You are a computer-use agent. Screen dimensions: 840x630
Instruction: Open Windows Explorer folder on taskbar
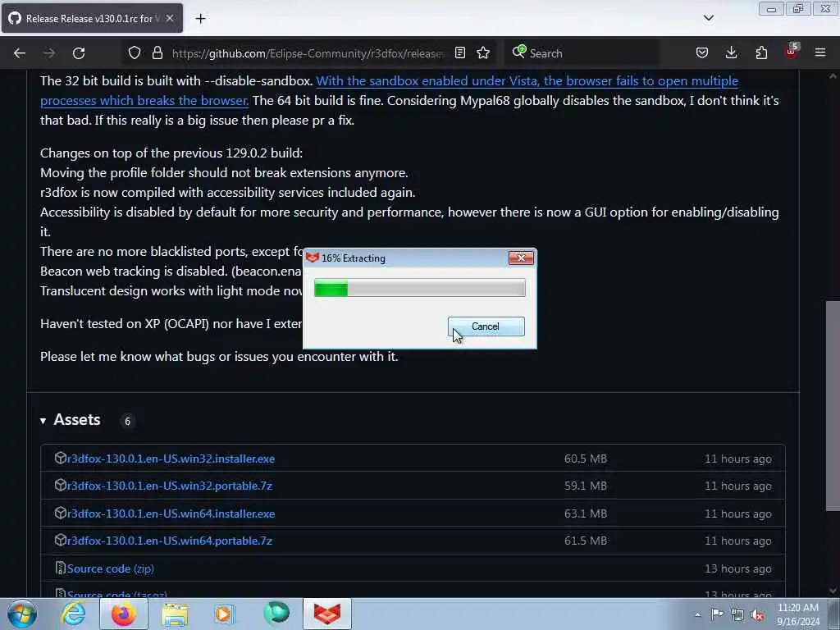[175, 614]
